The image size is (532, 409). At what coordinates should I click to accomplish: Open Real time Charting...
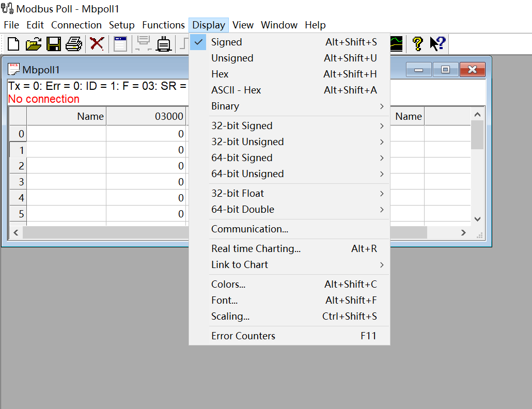tap(289, 248)
